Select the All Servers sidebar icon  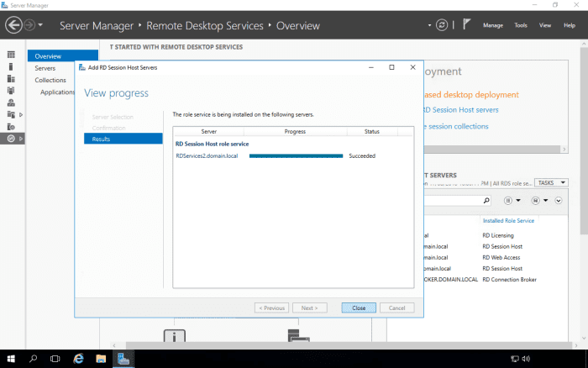pyautogui.click(x=11, y=79)
